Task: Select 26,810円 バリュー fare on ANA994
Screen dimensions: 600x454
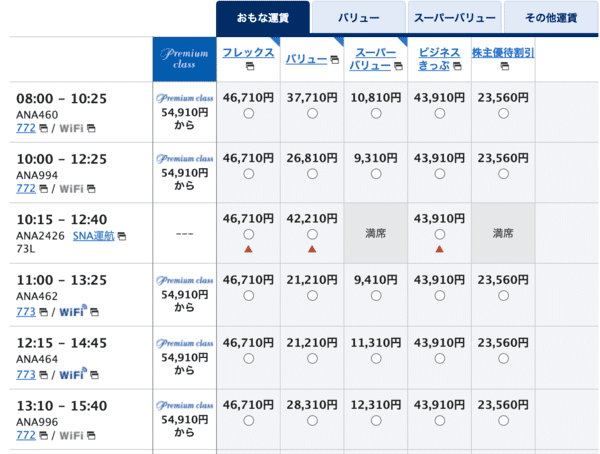Action: 312,174
